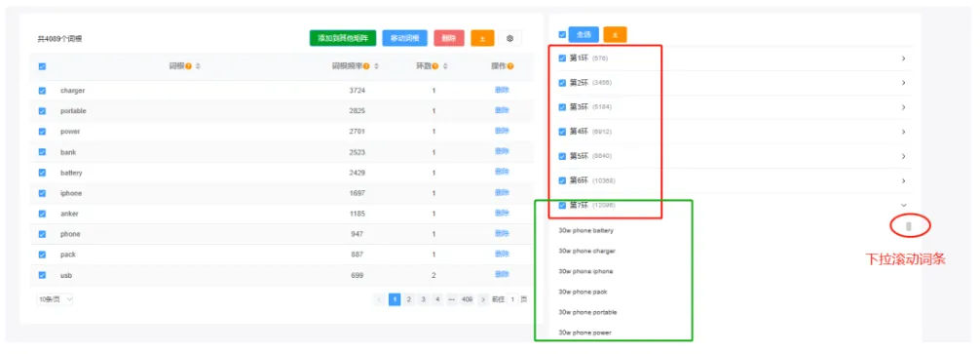Click the help icon next to 操作 header
980x354 pixels.
click(510, 65)
